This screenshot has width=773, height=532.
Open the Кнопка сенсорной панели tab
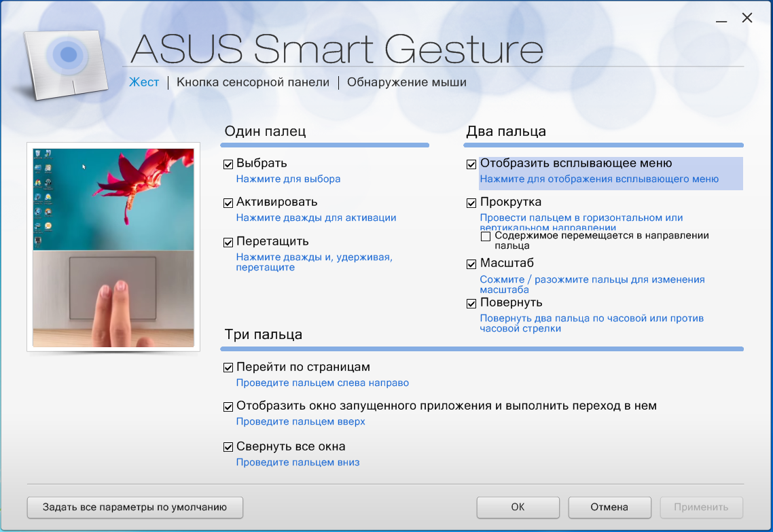pyautogui.click(x=253, y=82)
